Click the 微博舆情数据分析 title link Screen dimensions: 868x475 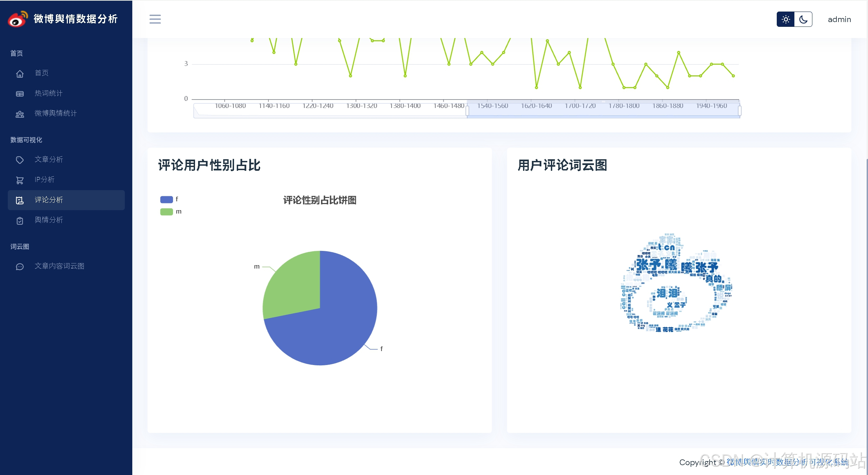point(76,19)
